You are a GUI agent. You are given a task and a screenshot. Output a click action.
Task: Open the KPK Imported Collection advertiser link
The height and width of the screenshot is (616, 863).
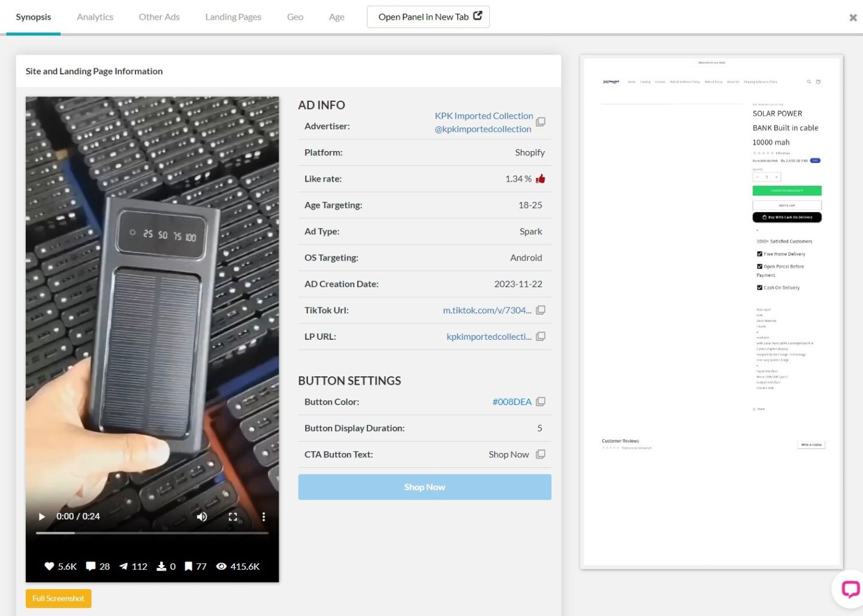(484, 116)
